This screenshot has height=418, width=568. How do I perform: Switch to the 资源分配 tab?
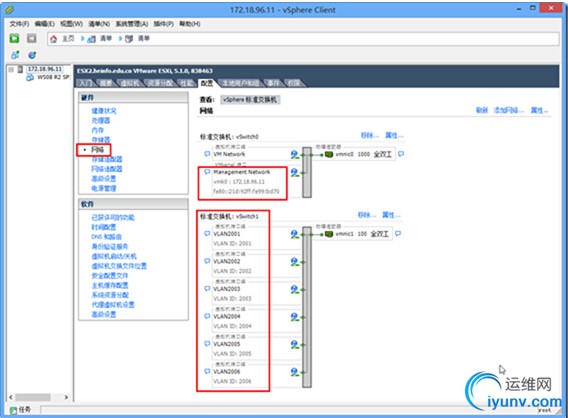tap(160, 83)
